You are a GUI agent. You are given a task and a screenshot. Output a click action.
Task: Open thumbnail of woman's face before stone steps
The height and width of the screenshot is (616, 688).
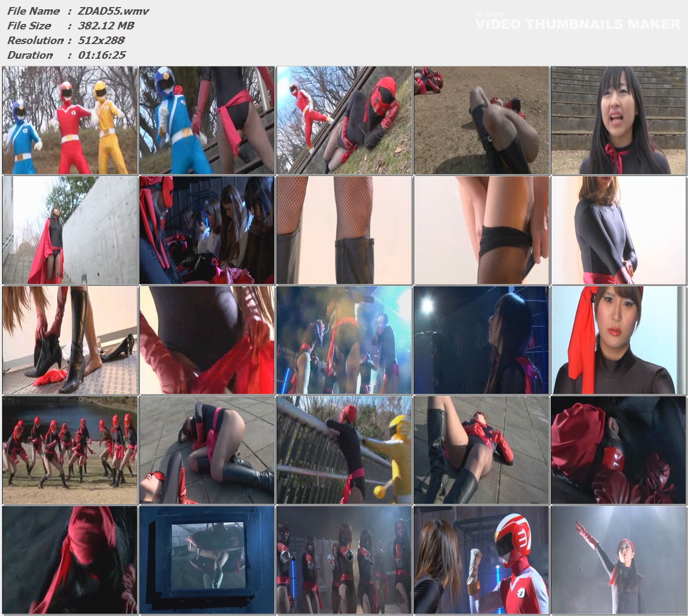pos(618,120)
